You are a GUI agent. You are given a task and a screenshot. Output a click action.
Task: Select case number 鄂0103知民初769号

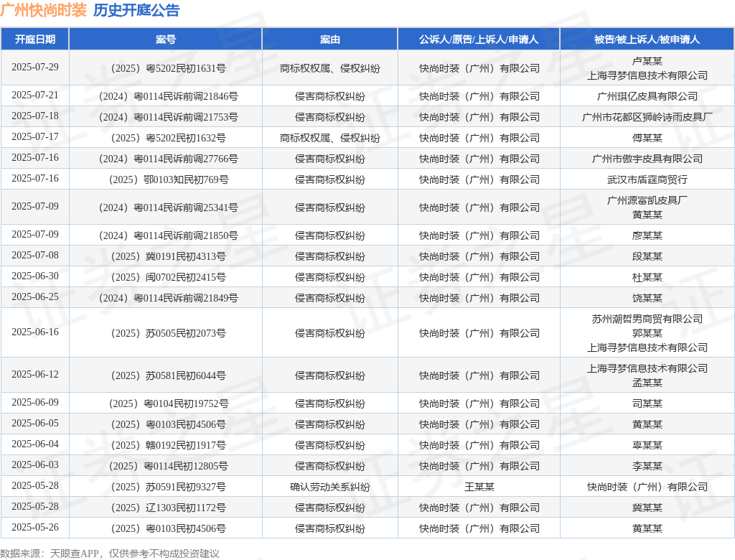pyautogui.click(x=168, y=179)
